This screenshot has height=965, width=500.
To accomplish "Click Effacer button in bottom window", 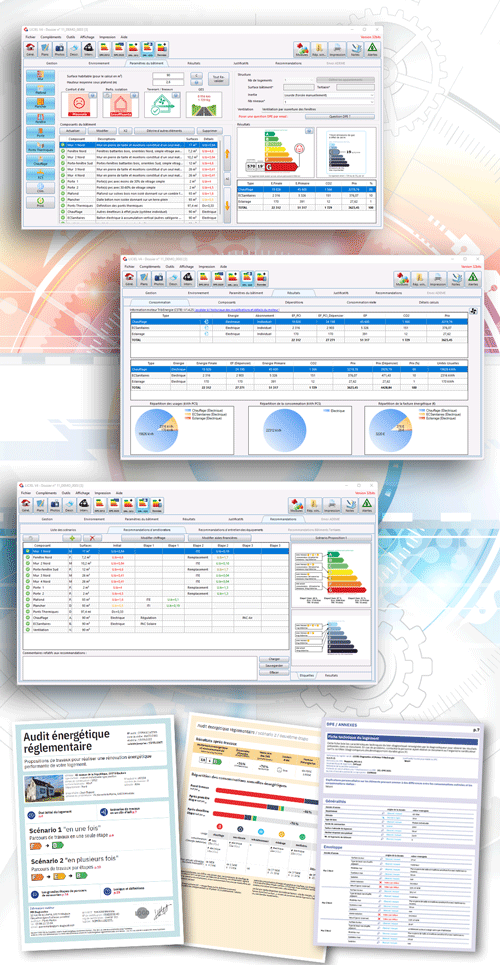I will click(275, 672).
